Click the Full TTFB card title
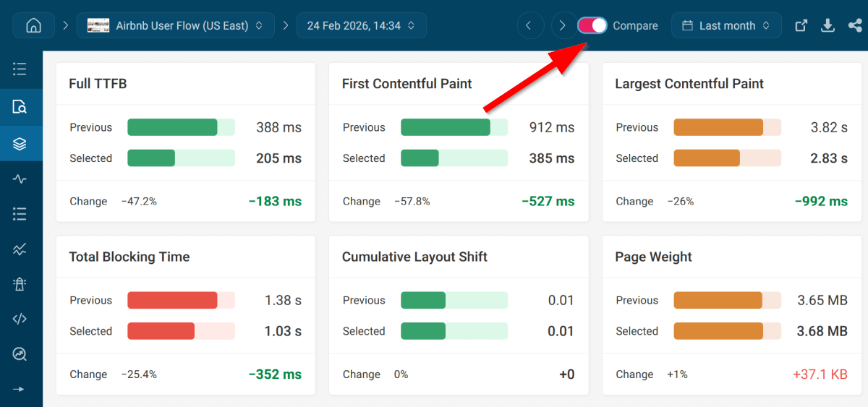The image size is (868, 407). [x=98, y=84]
